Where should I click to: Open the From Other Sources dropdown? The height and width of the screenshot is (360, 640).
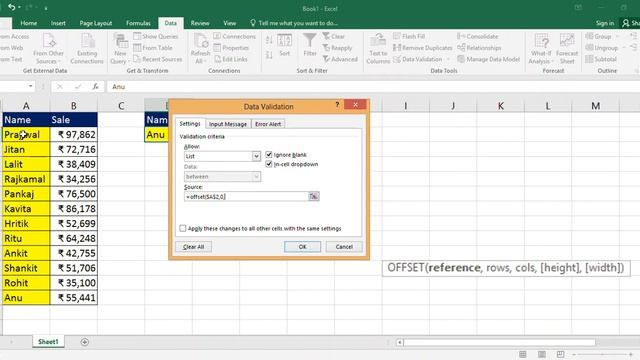point(48,49)
